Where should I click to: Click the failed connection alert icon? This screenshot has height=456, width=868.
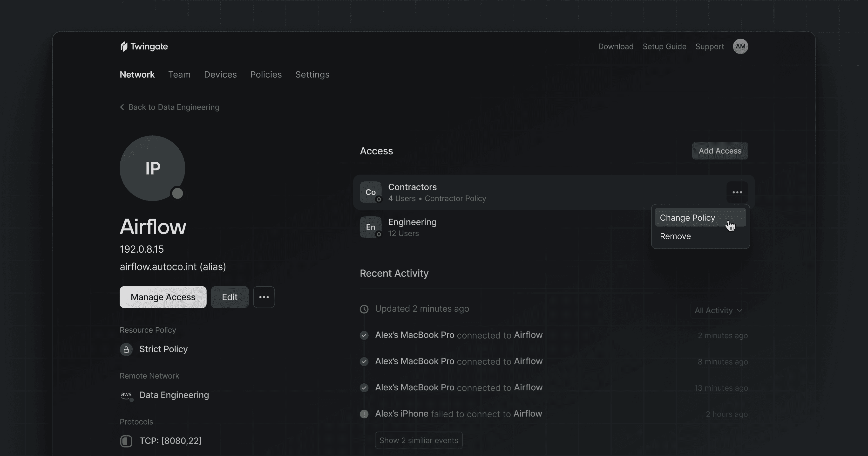(x=364, y=414)
